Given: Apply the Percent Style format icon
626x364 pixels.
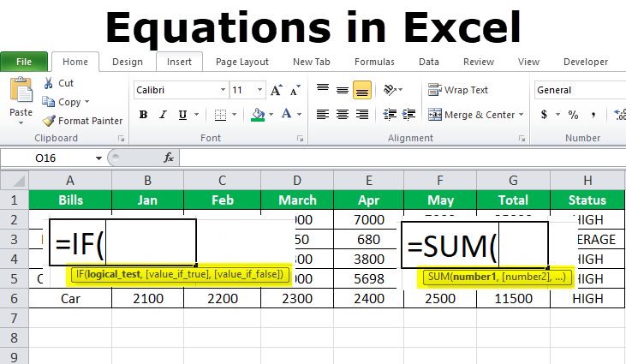Looking at the screenshot, I should click(573, 115).
